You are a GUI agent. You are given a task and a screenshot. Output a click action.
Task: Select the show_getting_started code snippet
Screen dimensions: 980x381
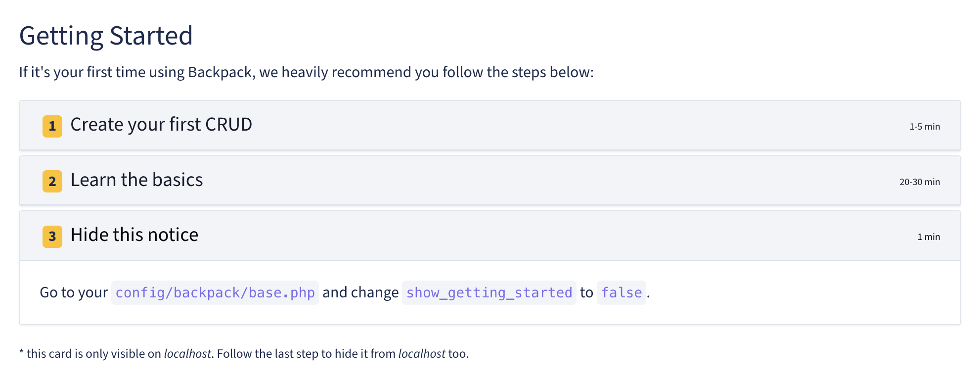click(489, 292)
